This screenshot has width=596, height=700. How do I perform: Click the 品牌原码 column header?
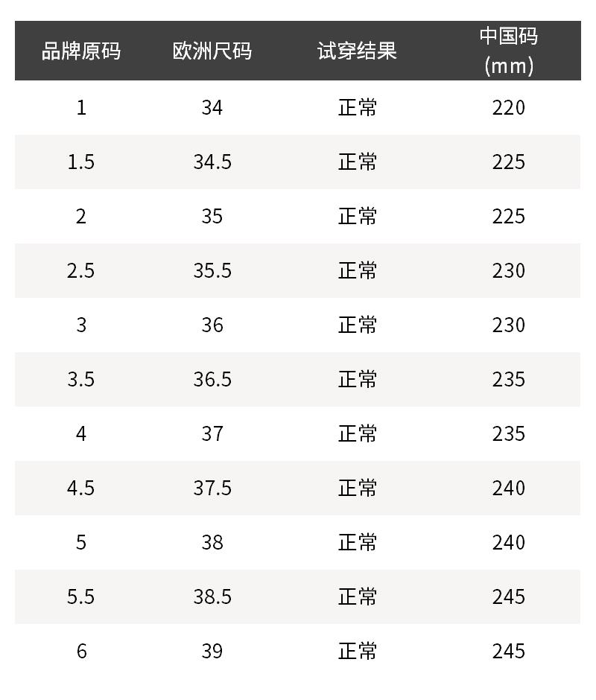tap(81, 51)
